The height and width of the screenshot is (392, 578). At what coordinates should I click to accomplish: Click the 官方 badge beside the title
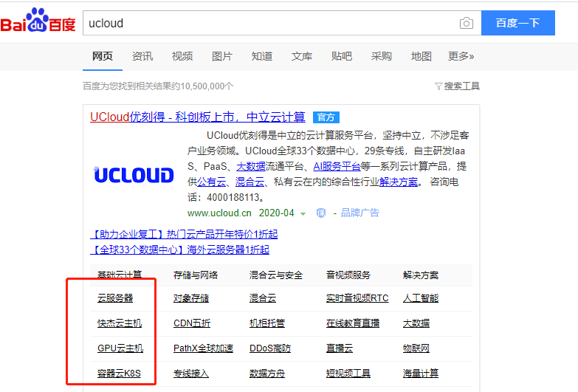coord(326,117)
